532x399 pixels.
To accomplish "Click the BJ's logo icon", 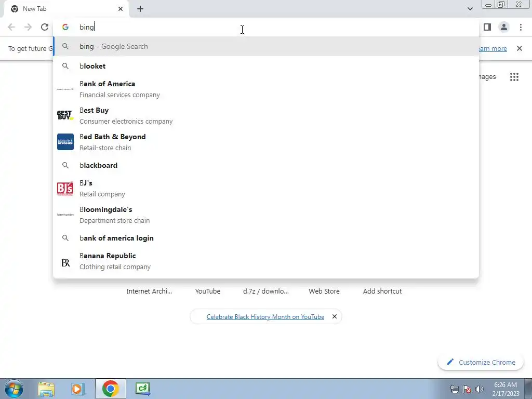I will tap(65, 188).
